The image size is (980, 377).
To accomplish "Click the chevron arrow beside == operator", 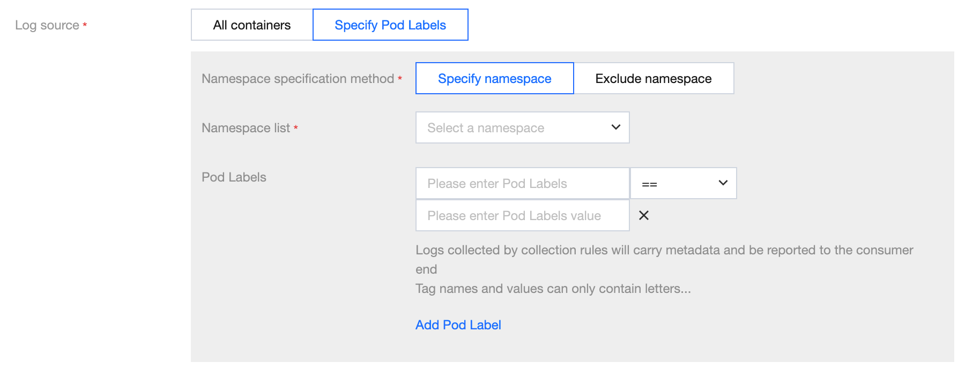I will 723,183.
